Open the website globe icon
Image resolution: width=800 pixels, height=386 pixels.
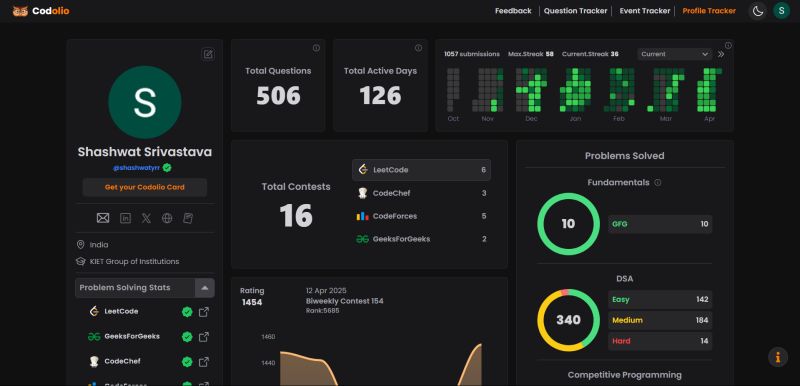click(167, 218)
